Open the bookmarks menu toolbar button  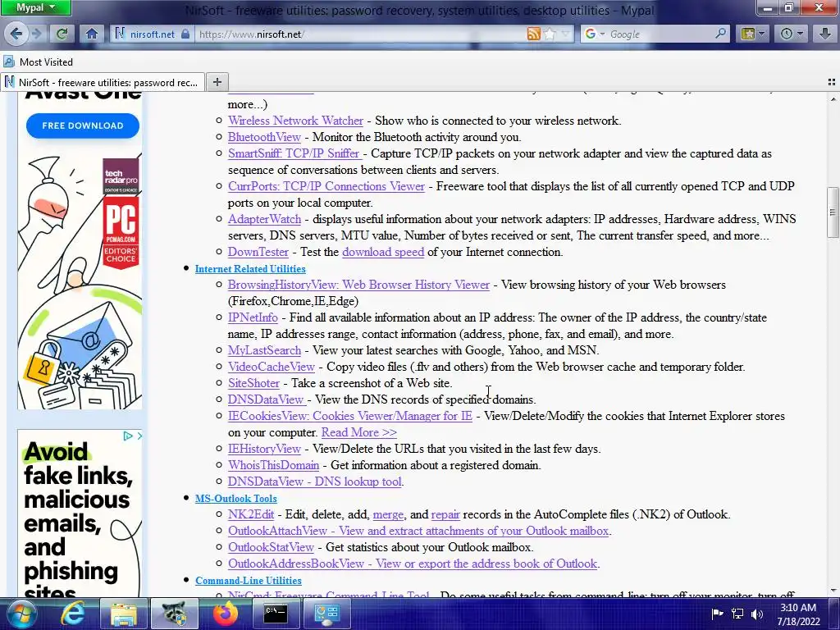[x=753, y=34]
